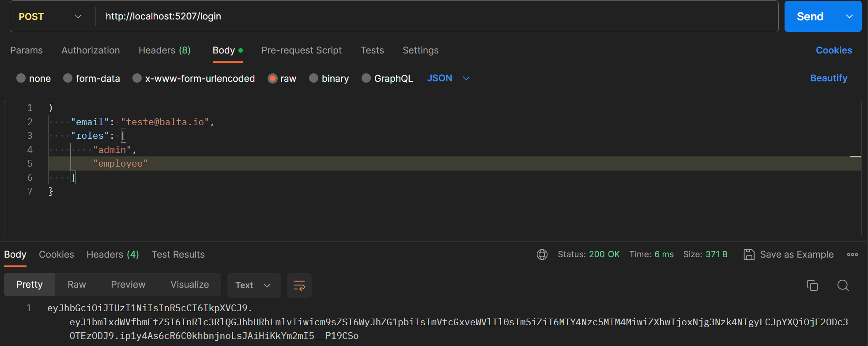Select the binary body type
The width and height of the screenshot is (868, 346).
[x=313, y=78]
